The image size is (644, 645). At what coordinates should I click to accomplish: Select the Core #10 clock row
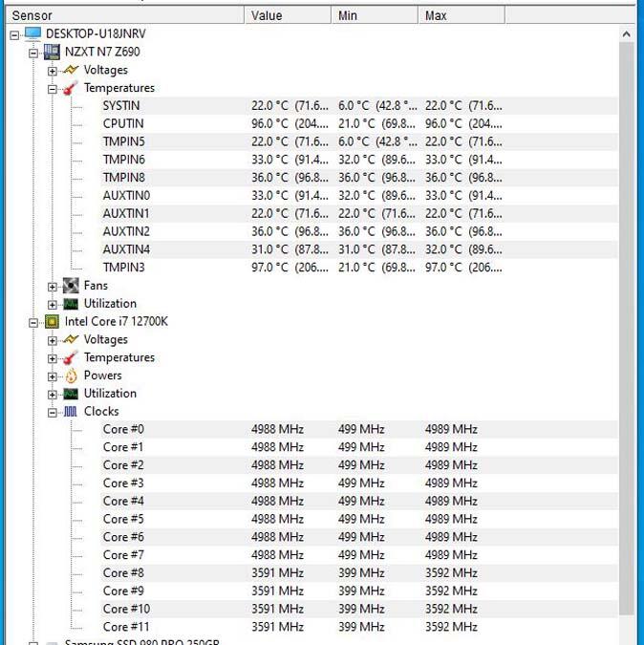pyautogui.click(x=359, y=610)
